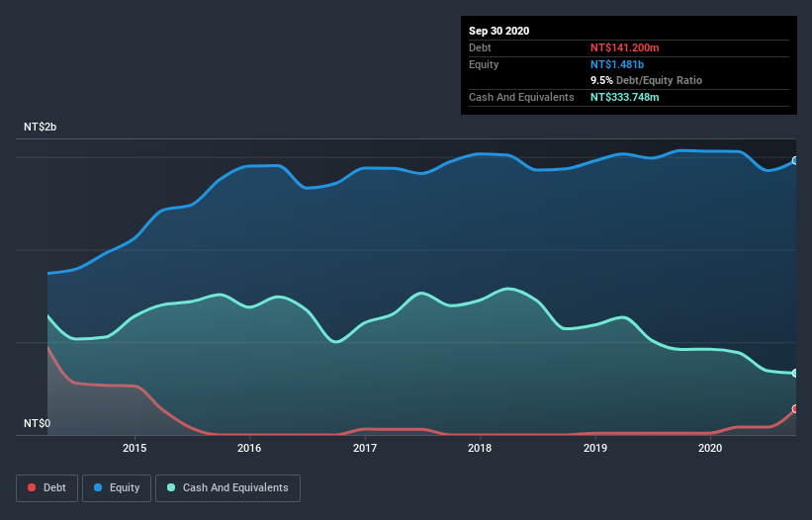The height and width of the screenshot is (520, 812).
Task: Click the Debt row label in tooltip
Action: coord(480,47)
